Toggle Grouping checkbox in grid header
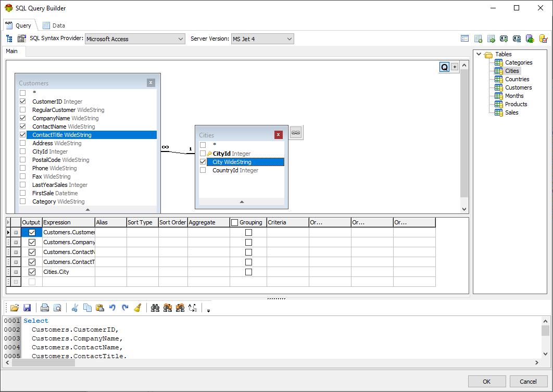This screenshot has width=553, height=392. pyautogui.click(x=234, y=222)
